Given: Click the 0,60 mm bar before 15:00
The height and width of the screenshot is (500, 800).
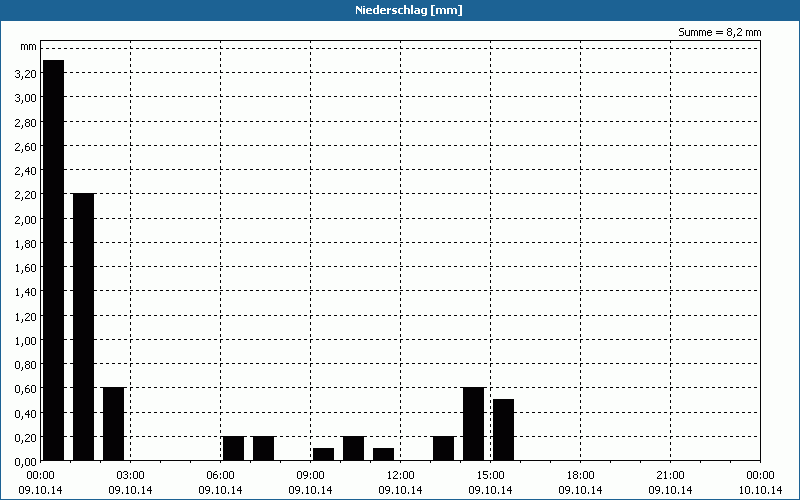Looking at the screenshot, I should (473, 424).
